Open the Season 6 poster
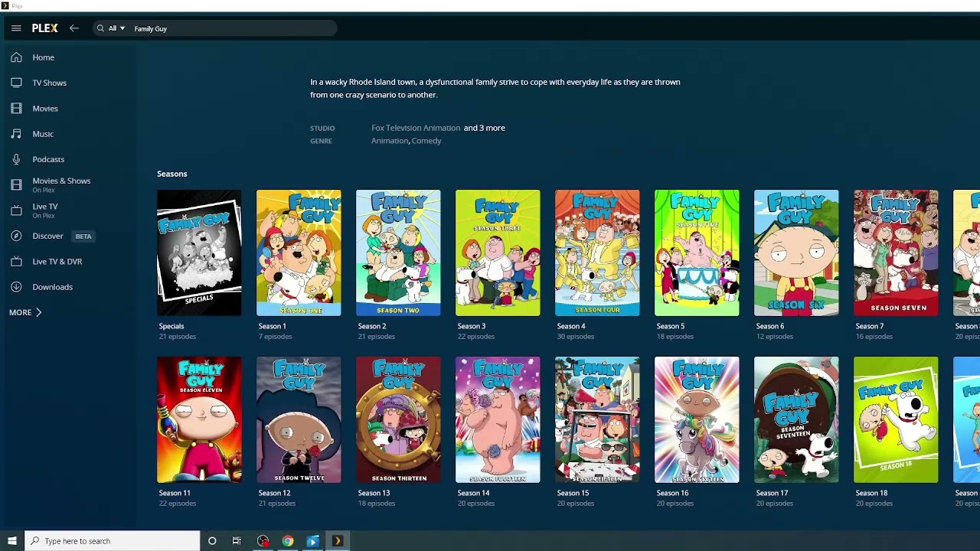This screenshot has height=551, width=980. click(x=796, y=253)
